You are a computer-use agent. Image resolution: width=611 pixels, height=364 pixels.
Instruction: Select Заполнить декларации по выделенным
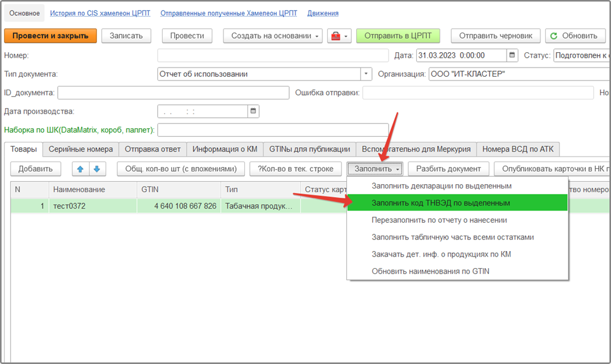point(457,186)
